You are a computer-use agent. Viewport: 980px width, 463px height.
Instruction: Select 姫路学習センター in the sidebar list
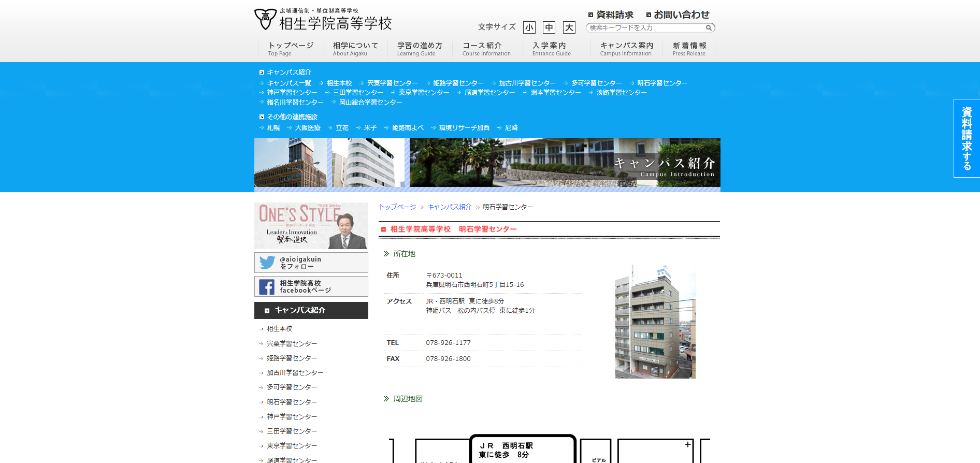(x=292, y=358)
